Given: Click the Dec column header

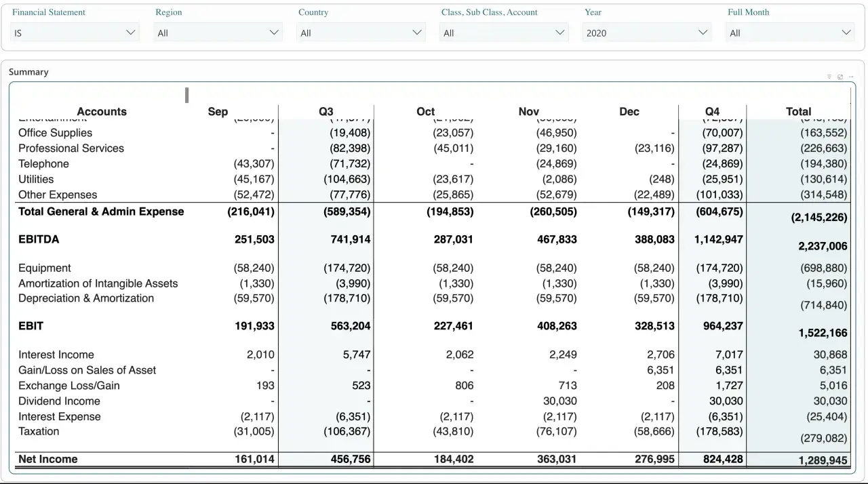Looking at the screenshot, I should [629, 111].
